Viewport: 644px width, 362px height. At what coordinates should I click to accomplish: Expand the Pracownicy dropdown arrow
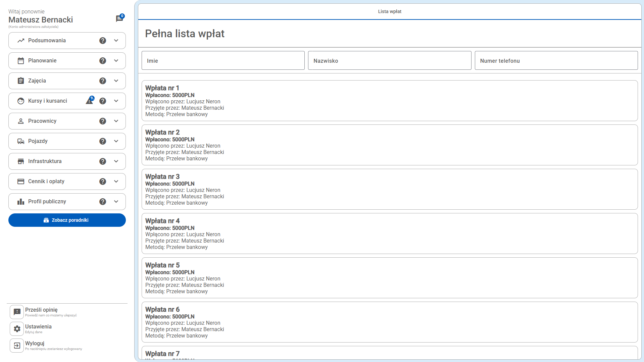pos(116,121)
